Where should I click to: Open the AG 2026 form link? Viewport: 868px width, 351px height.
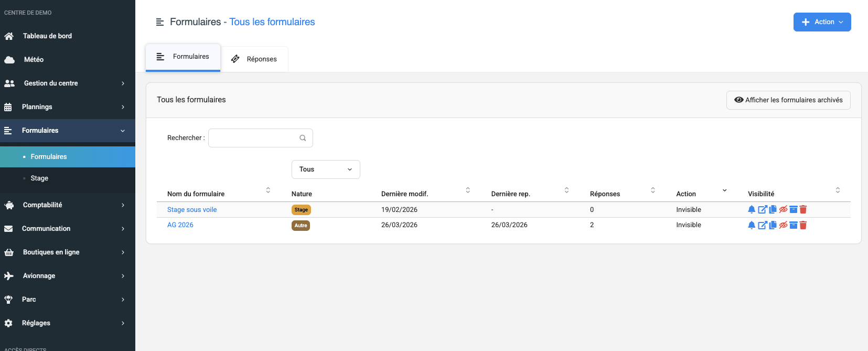coord(180,225)
